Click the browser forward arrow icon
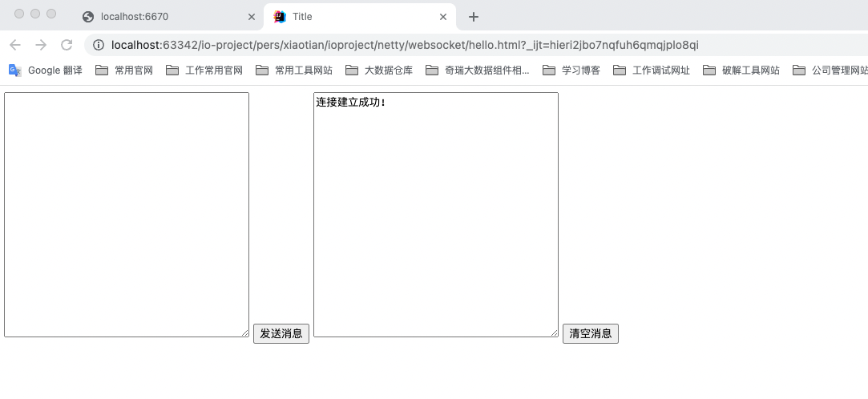This screenshot has height=399, width=868. click(41, 45)
